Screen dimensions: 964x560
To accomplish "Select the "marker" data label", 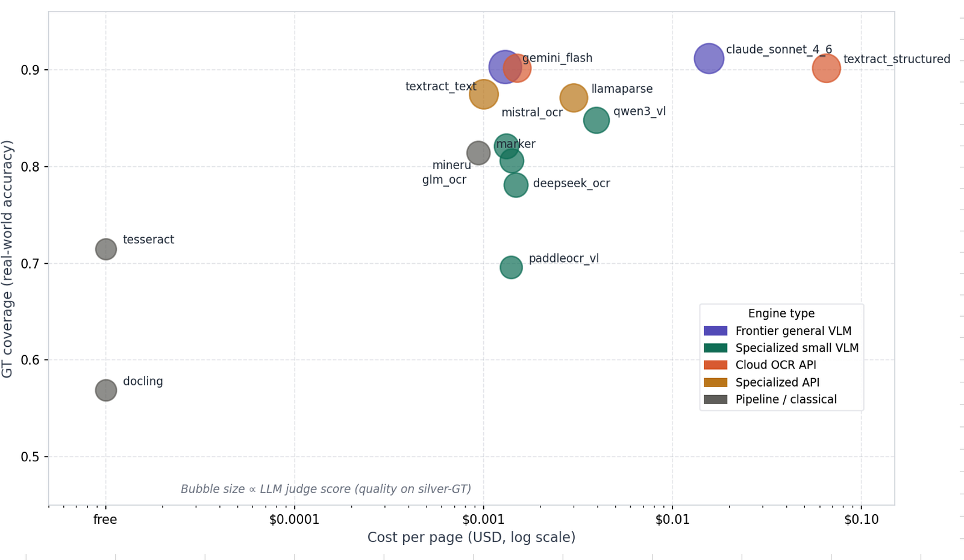I will tap(516, 144).
